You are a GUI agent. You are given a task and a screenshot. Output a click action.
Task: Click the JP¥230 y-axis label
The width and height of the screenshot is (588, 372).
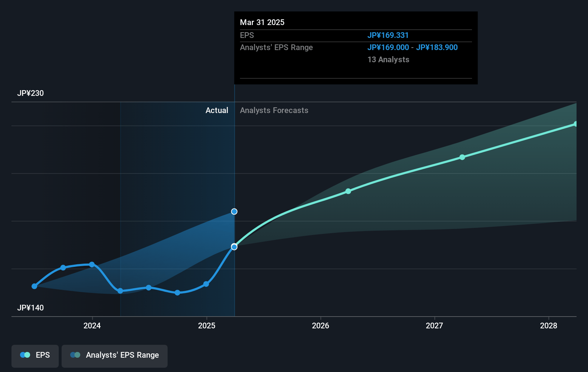click(30, 93)
